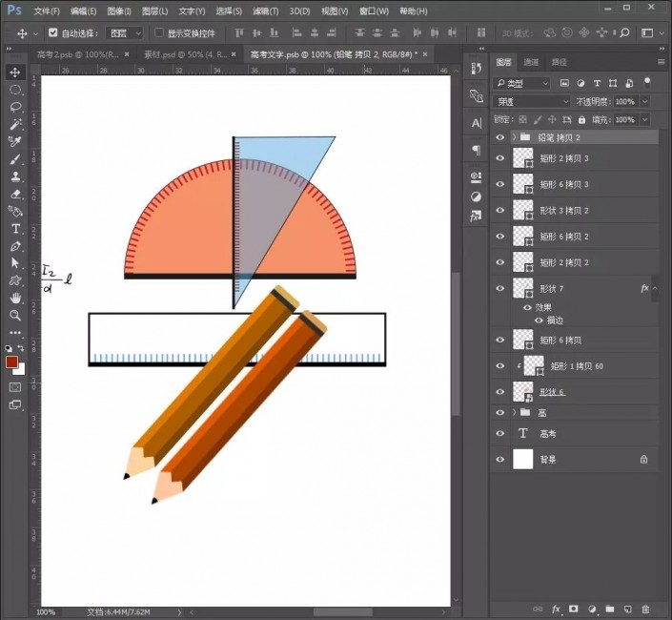Image resolution: width=672 pixels, height=620 pixels.
Task: Select the Hand tool
Action: pos(15,298)
